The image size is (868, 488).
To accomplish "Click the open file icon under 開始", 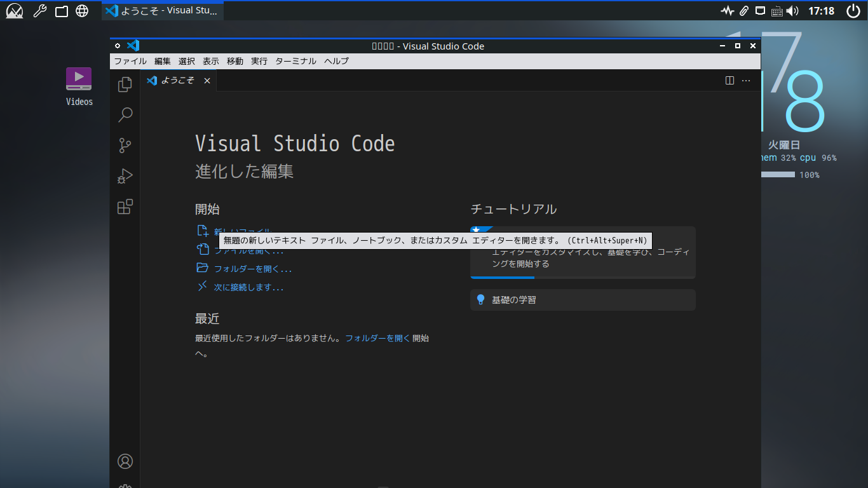I will (203, 250).
